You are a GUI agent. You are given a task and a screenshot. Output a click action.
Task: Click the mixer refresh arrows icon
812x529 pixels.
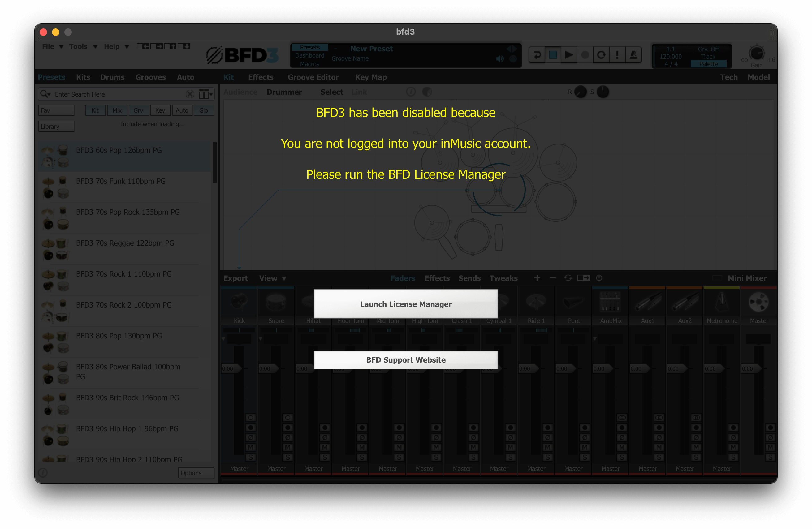tap(568, 278)
